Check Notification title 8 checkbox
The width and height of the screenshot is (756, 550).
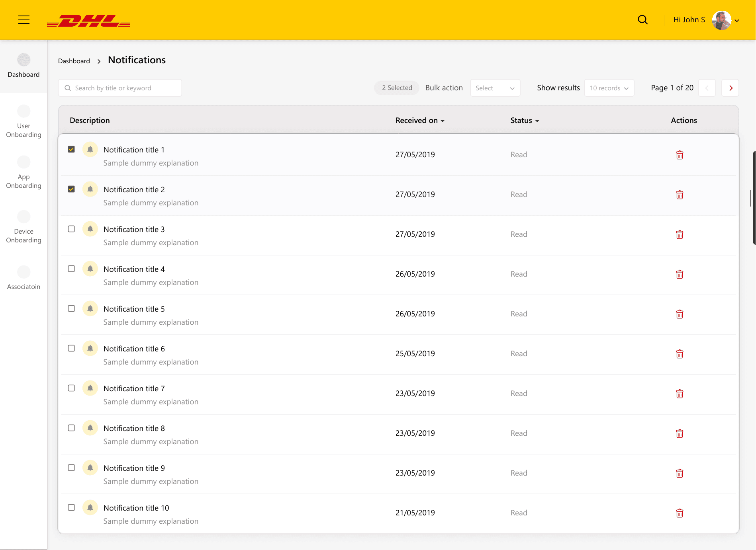click(71, 428)
